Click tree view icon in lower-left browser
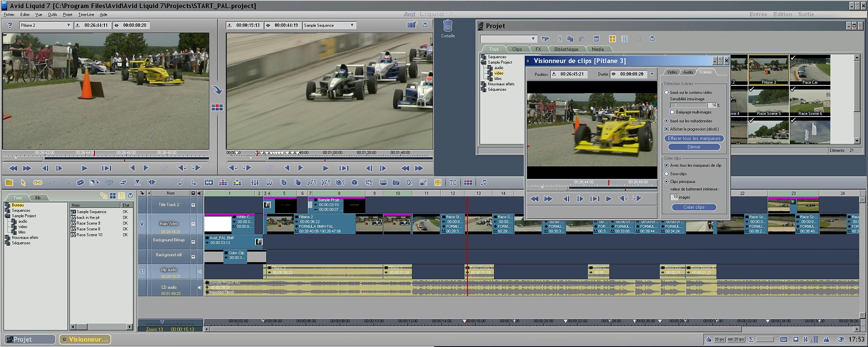This screenshot has width=868, height=347. coord(104,196)
